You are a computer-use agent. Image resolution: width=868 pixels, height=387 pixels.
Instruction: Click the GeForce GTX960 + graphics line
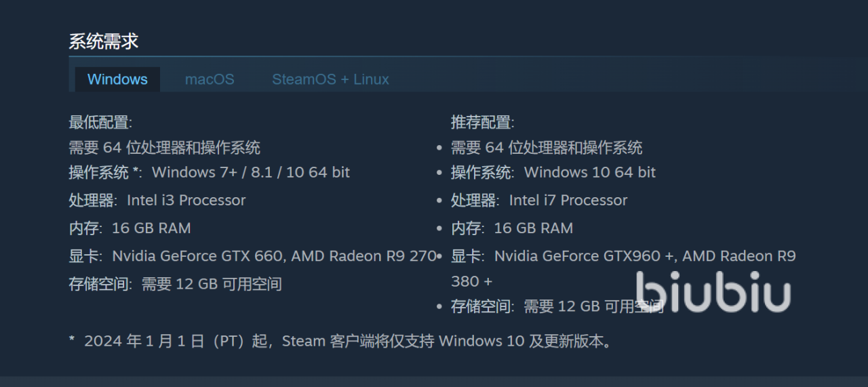[x=623, y=268]
